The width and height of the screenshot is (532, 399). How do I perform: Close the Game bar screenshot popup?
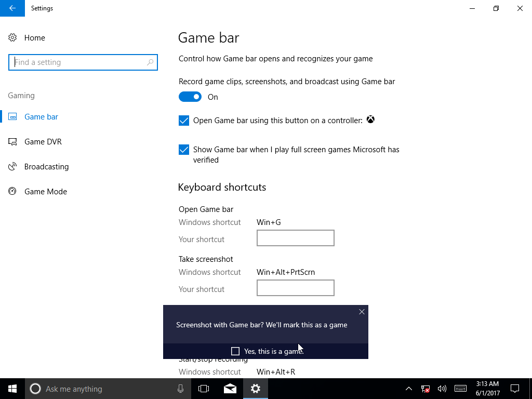[x=362, y=312]
